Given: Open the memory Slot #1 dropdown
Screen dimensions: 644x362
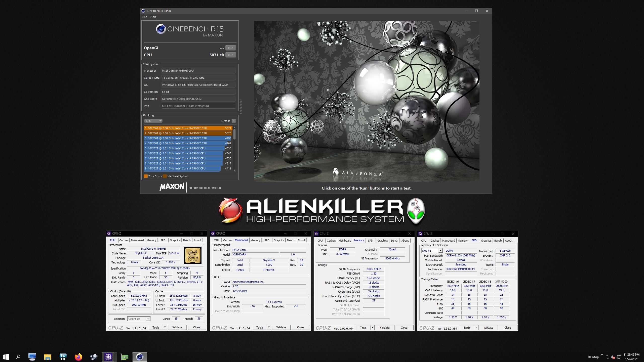Looking at the screenshot, I should click(440, 251).
